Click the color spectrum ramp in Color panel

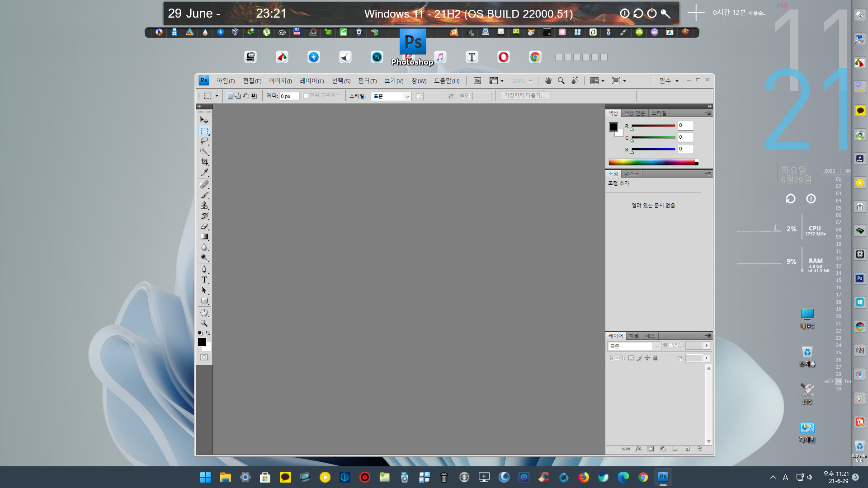(x=653, y=162)
